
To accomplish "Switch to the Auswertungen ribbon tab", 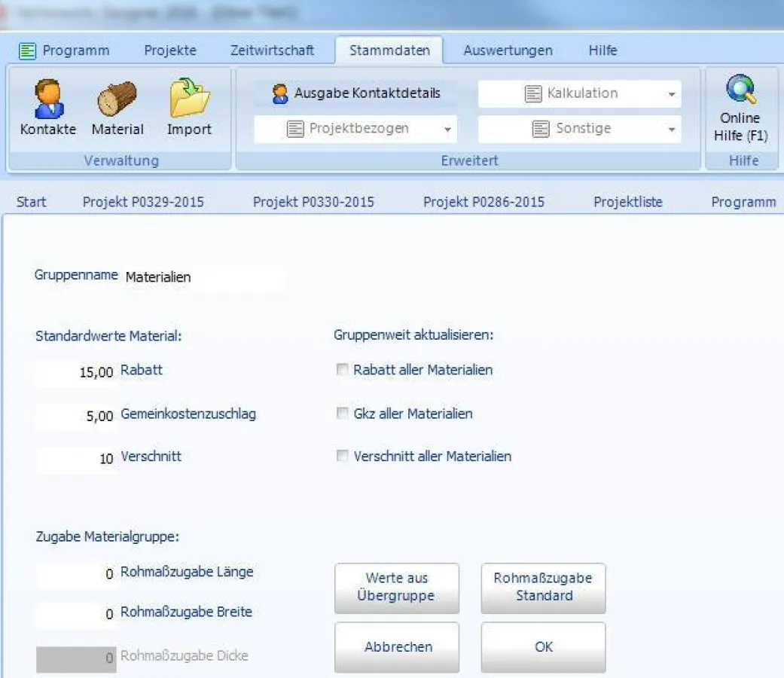I will 508,50.
